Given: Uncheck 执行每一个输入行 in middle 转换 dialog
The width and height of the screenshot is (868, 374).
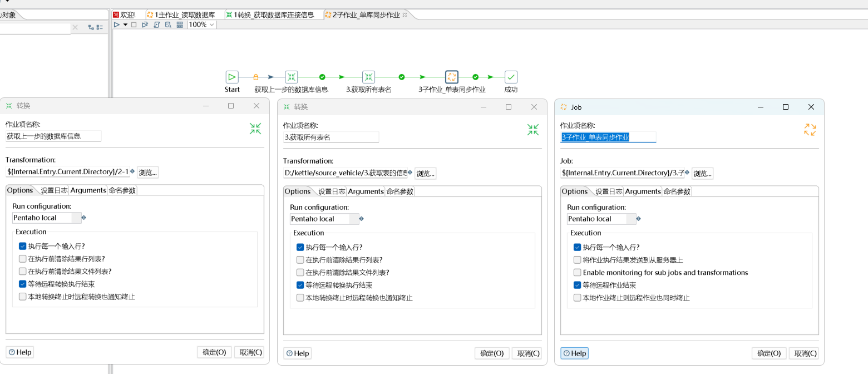Looking at the screenshot, I should point(300,247).
